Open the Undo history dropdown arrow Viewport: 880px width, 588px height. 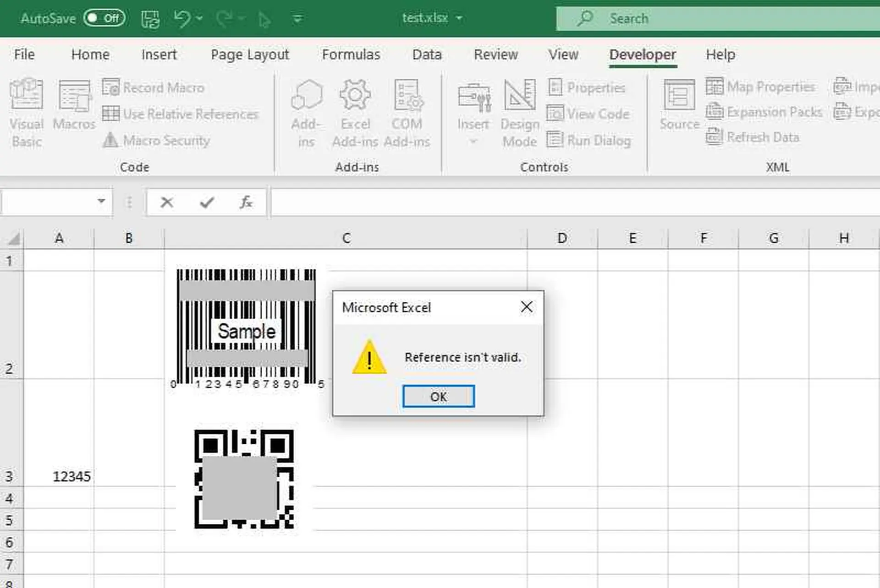pyautogui.click(x=199, y=19)
